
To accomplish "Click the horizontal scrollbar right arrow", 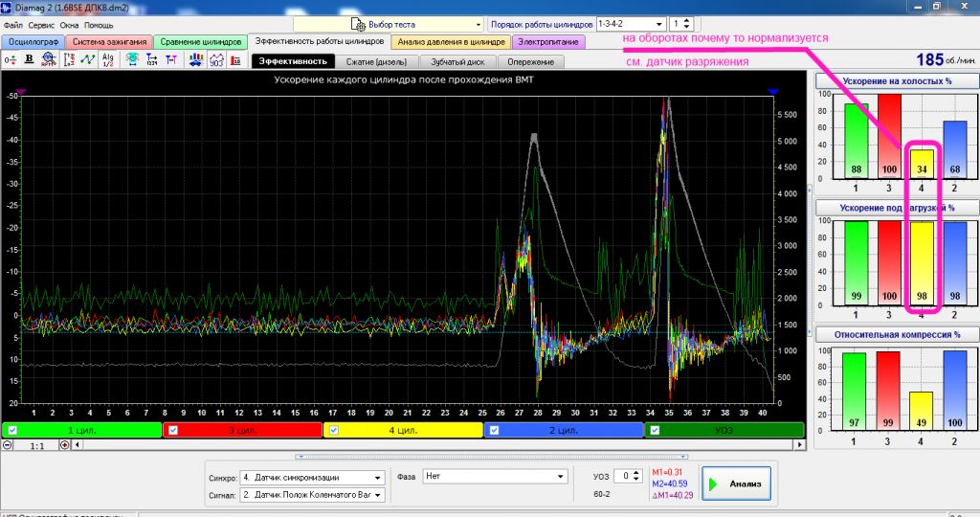I will (x=799, y=445).
